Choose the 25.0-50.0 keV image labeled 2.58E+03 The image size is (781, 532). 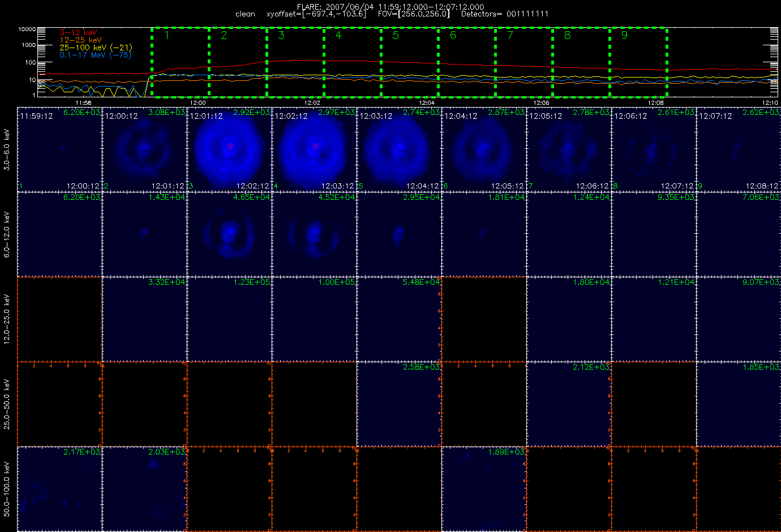400,404
